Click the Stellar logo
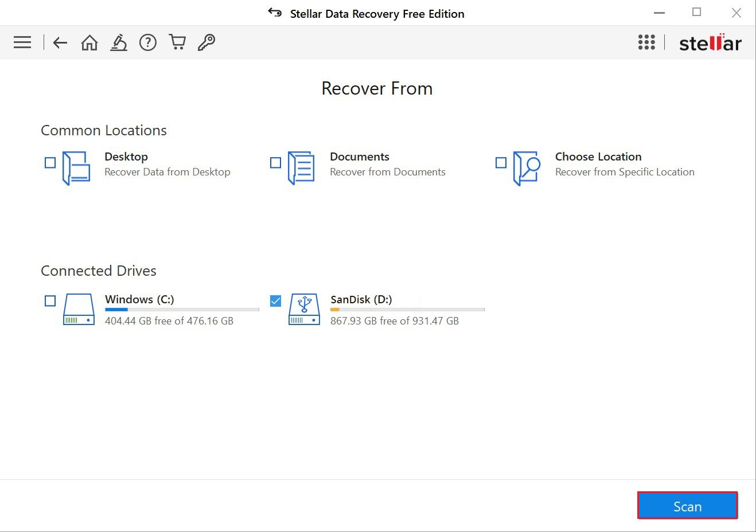The image size is (756, 532). pos(710,43)
